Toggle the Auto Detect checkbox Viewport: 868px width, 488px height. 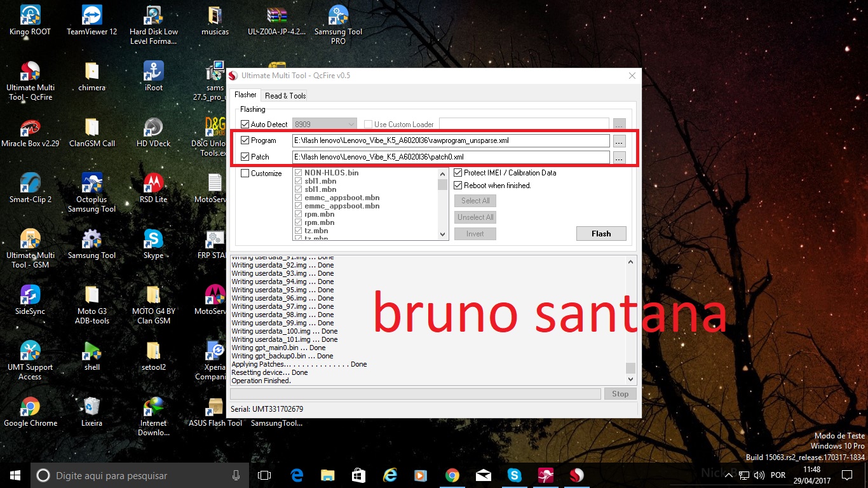point(245,125)
